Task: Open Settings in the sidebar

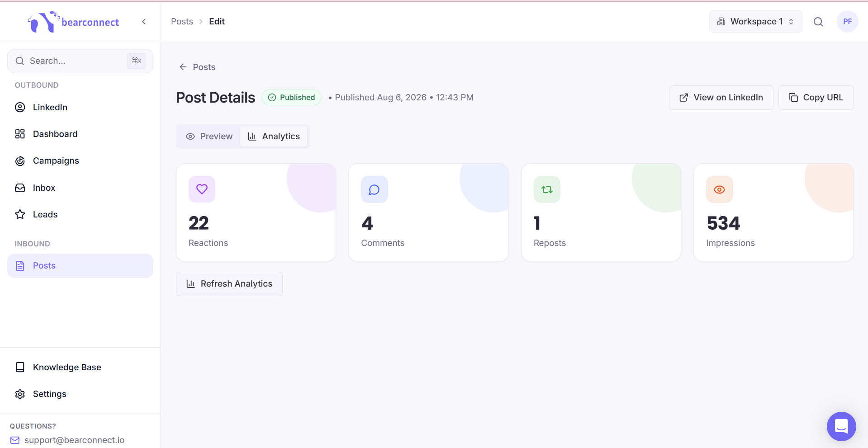Action: pyautogui.click(x=80, y=394)
